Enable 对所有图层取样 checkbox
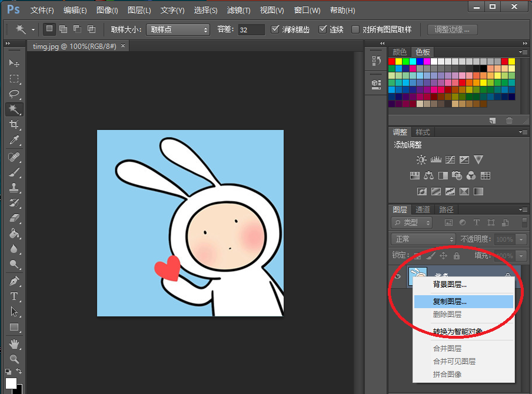This screenshot has width=532, height=394. tap(355, 29)
